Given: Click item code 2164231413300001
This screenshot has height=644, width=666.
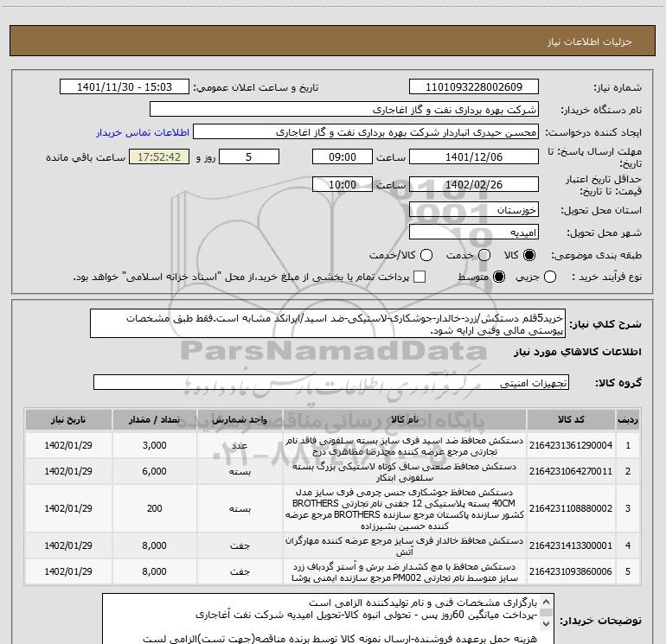Looking at the screenshot, I should [571, 545].
